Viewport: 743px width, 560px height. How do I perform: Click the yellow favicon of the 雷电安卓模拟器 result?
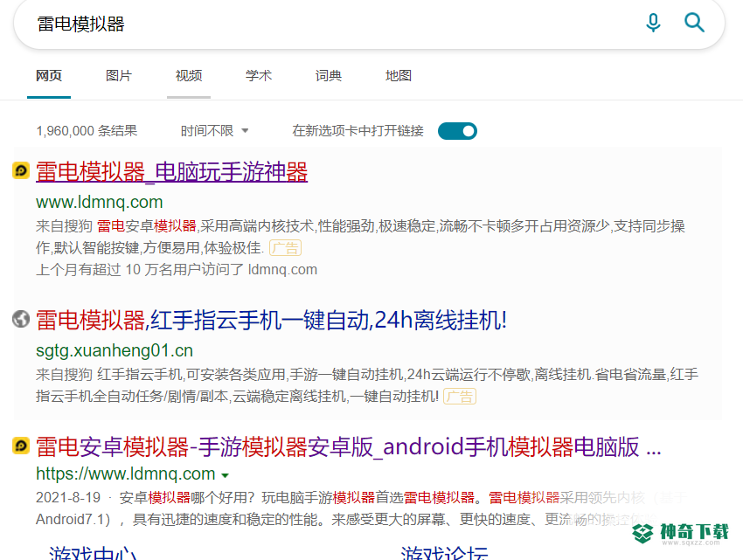tap(21, 446)
